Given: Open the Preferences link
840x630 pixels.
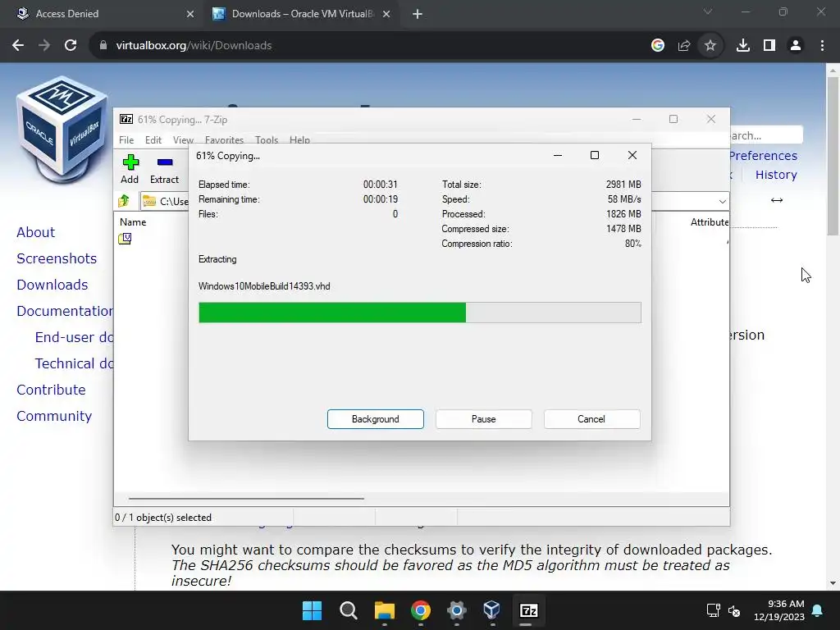Looking at the screenshot, I should (764, 156).
